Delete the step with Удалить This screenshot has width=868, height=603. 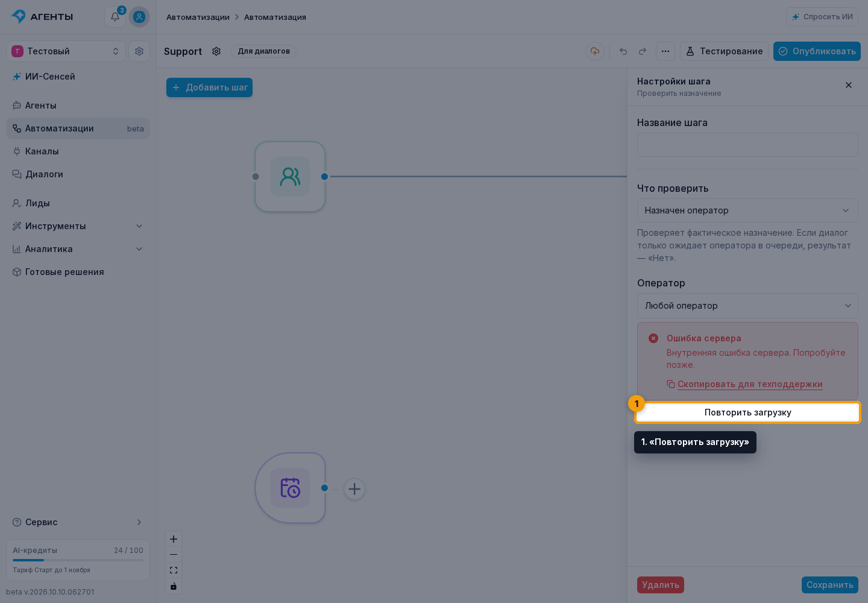661,585
